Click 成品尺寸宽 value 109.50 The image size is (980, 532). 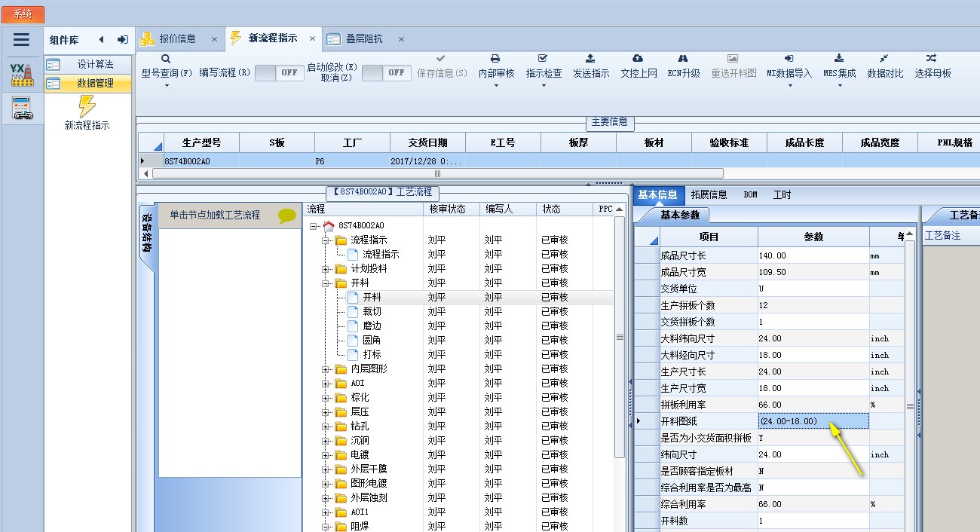813,272
